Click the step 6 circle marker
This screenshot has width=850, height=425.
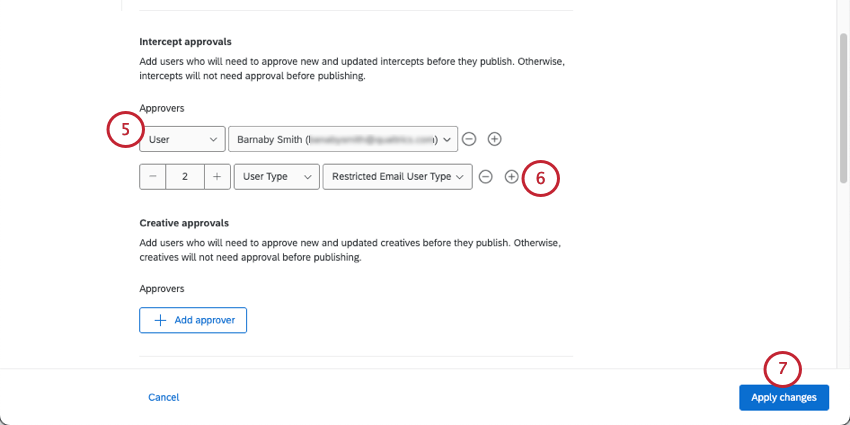[540, 178]
